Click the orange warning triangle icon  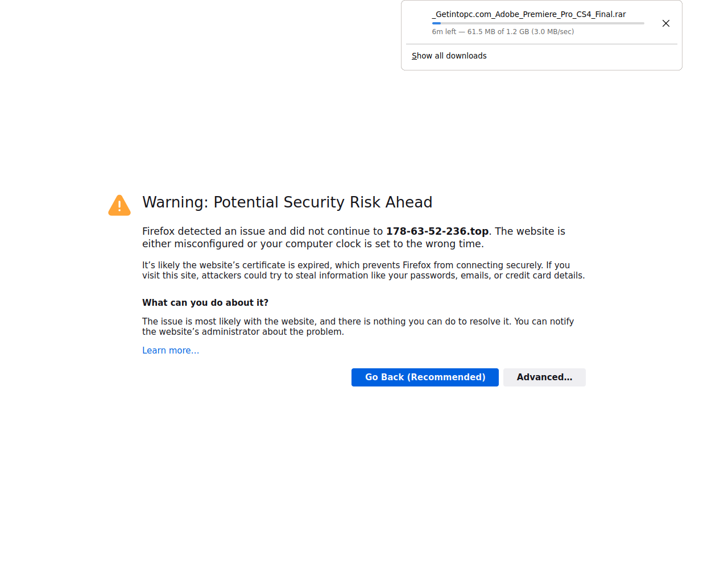coord(119,205)
